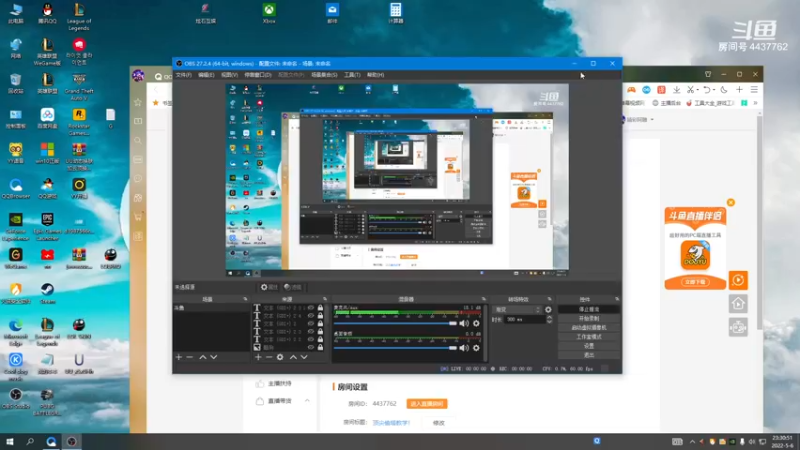Click 启动虚拟摄像机 virtual camera button
800x450 pixels.
point(589,328)
